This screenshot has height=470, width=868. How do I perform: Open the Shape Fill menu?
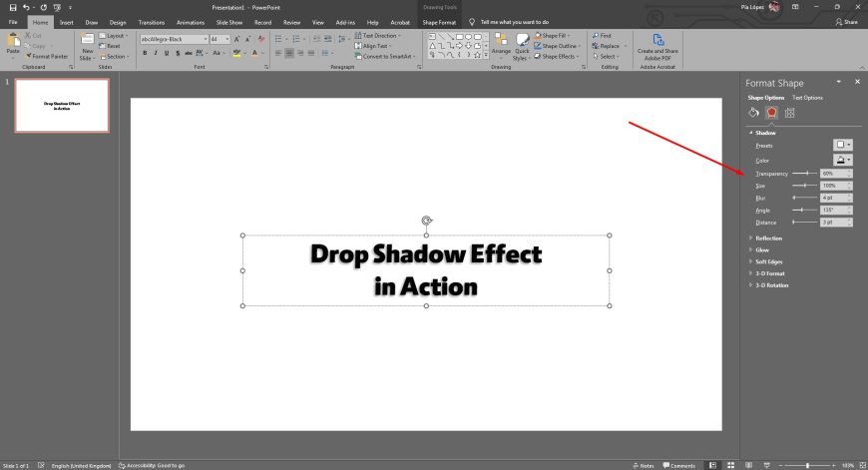552,36
